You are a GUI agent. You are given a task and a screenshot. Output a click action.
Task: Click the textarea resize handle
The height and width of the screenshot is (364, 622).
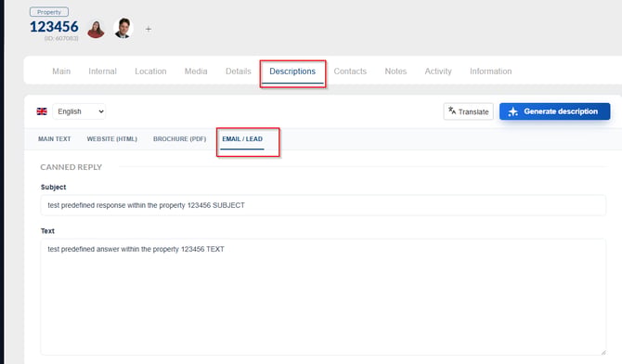603,352
